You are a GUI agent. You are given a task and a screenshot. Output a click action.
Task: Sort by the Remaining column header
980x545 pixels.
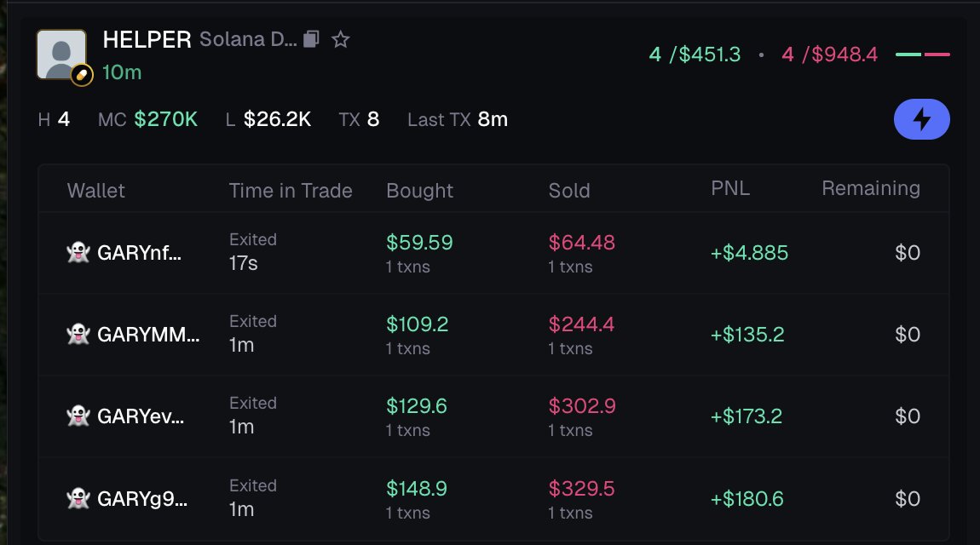870,189
